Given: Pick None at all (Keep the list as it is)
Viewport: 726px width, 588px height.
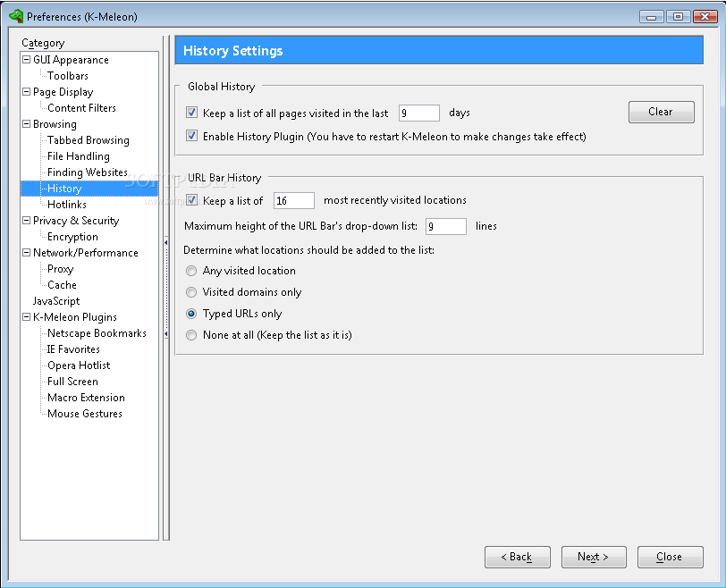Looking at the screenshot, I should pos(191,335).
